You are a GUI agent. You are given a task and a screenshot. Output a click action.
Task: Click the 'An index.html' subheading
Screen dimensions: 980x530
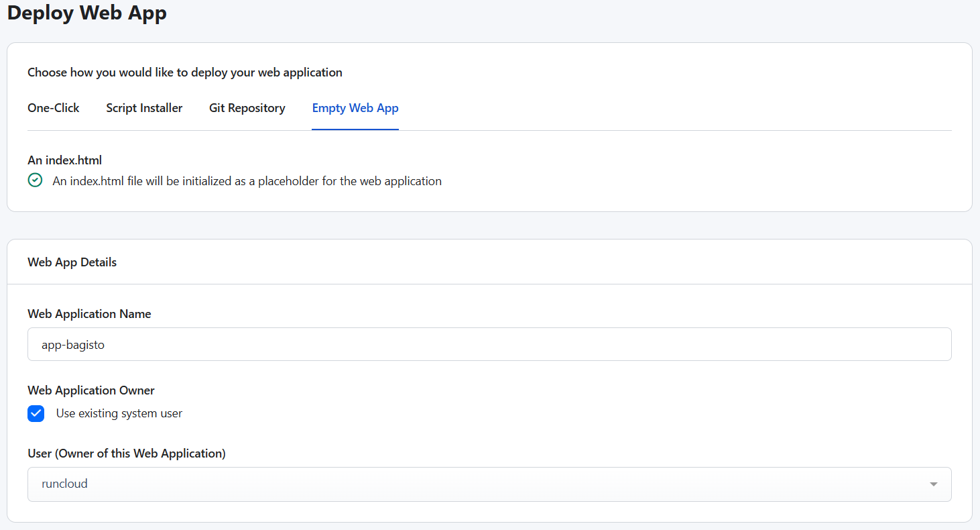(x=64, y=160)
